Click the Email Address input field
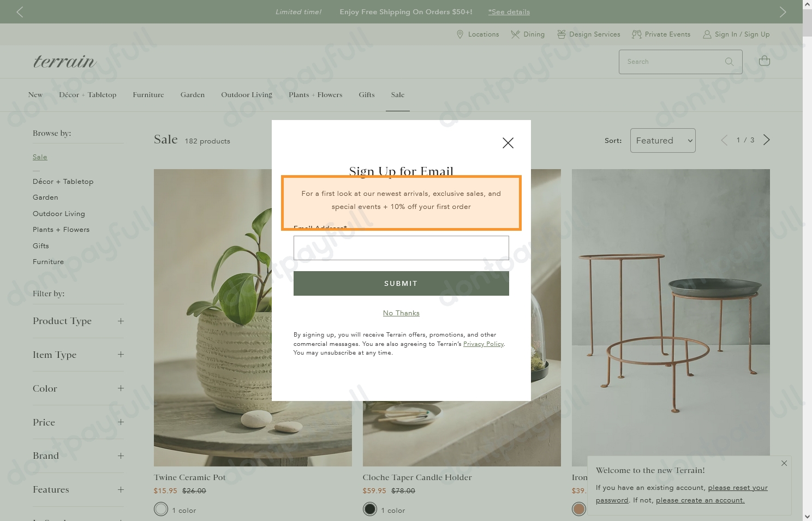 (401, 248)
